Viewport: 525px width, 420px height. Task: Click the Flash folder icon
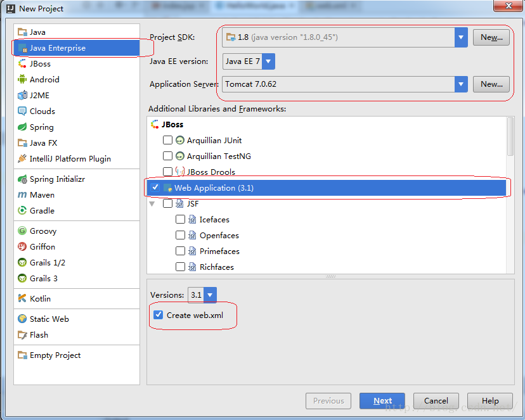[x=22, y=334]
